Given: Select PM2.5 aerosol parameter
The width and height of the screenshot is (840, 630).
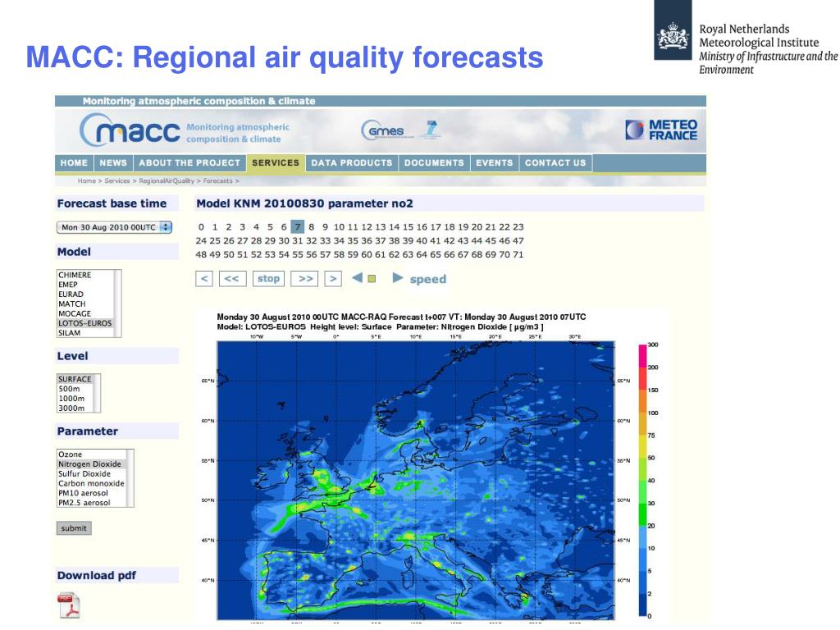Looking at the screenshot, I should pyautogui.click(x=92, y=503).
